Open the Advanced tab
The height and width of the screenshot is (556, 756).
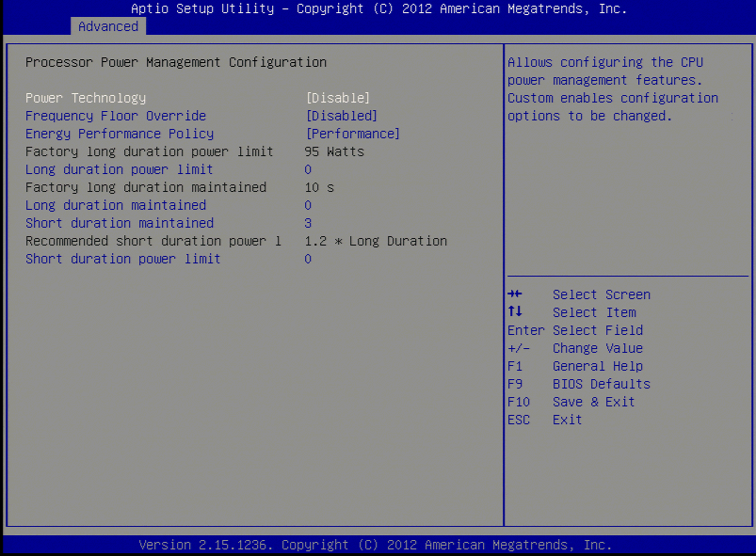108,26
